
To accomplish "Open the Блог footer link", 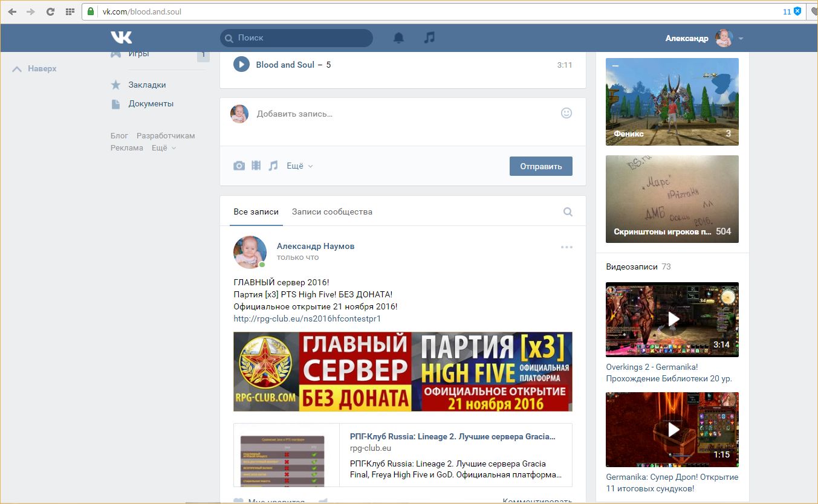I will (x=119, y=136).
